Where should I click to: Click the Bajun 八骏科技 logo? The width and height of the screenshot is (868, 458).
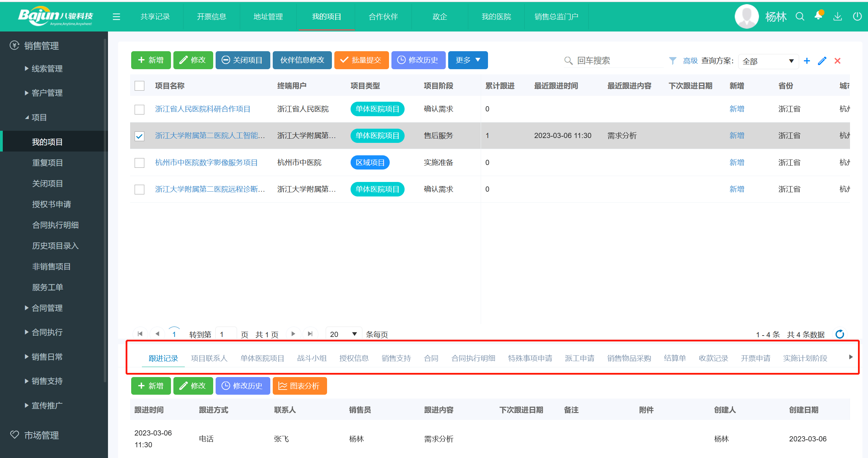(55, 16)
